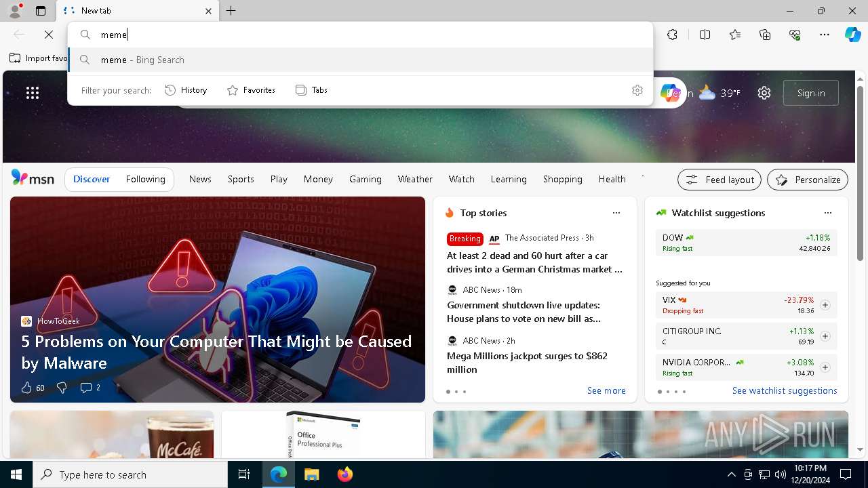The image size is (868, 488).
Task: Click the Sign in button
Action: 811,93
